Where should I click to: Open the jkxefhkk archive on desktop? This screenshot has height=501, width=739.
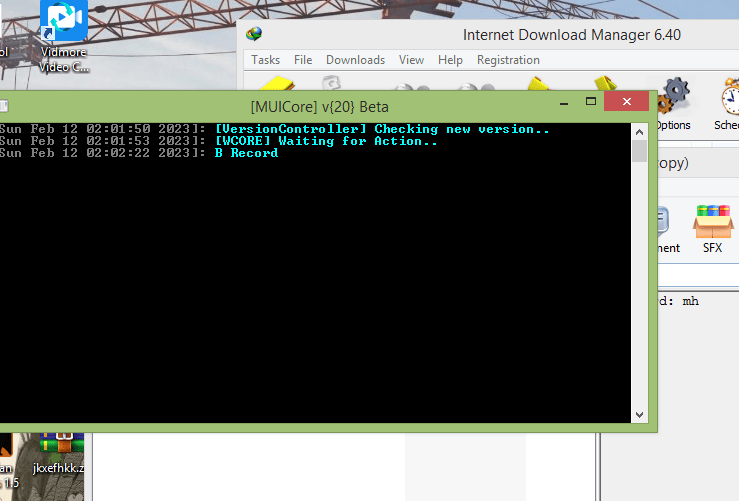pos(59,452)
